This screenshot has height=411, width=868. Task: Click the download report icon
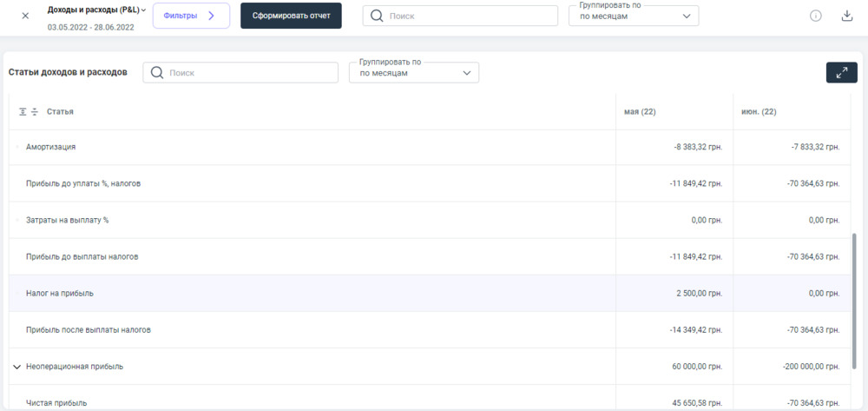846,17
